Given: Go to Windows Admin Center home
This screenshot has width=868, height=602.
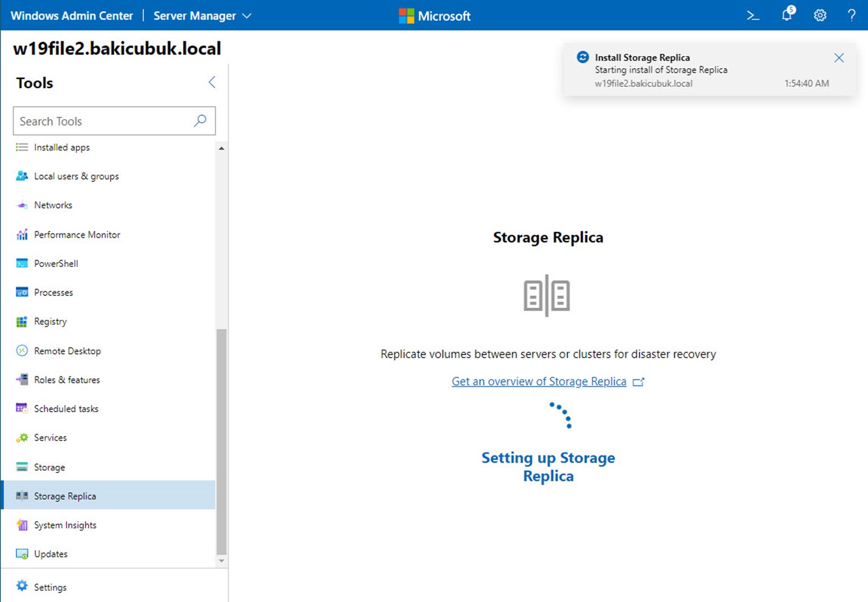Looking at the screenshot, I should tap(72, 16).
